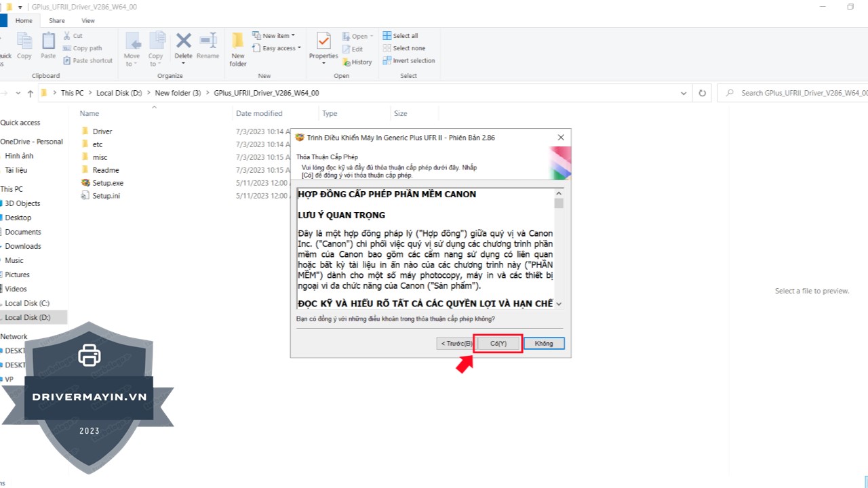
Task: Click the Paste icon in Clipboard group
Action: [x=48, y=46]
